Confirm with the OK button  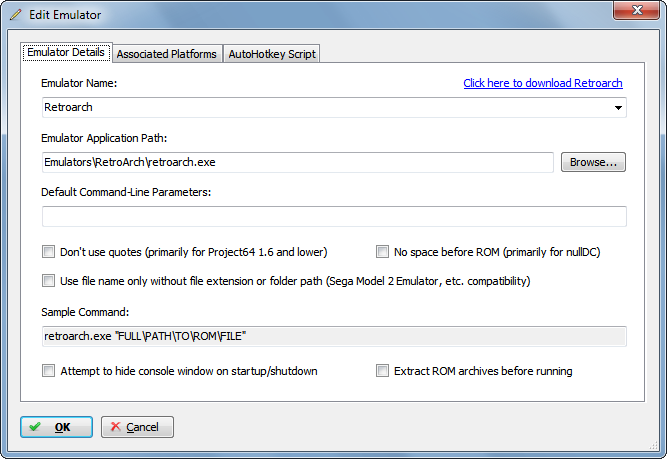pos(57,427)
